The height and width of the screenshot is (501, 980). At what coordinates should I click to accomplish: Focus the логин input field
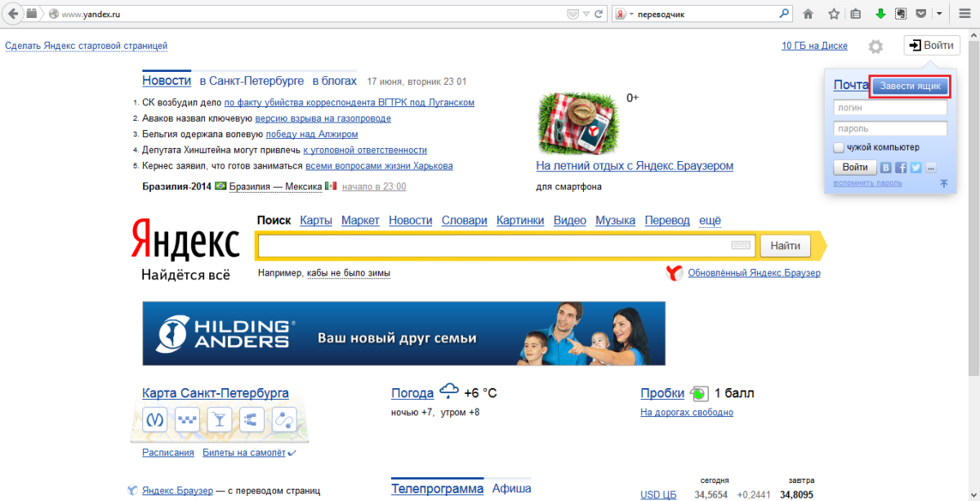(890, 108)
